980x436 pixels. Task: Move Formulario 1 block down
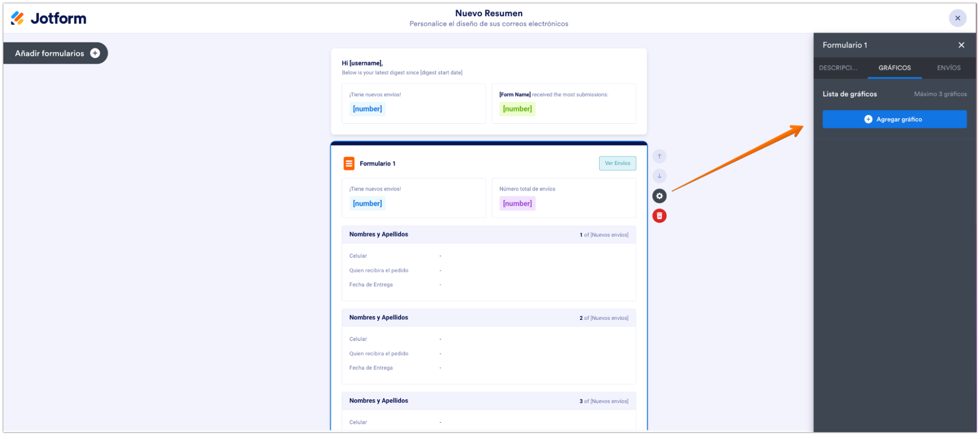pos(659,176)
